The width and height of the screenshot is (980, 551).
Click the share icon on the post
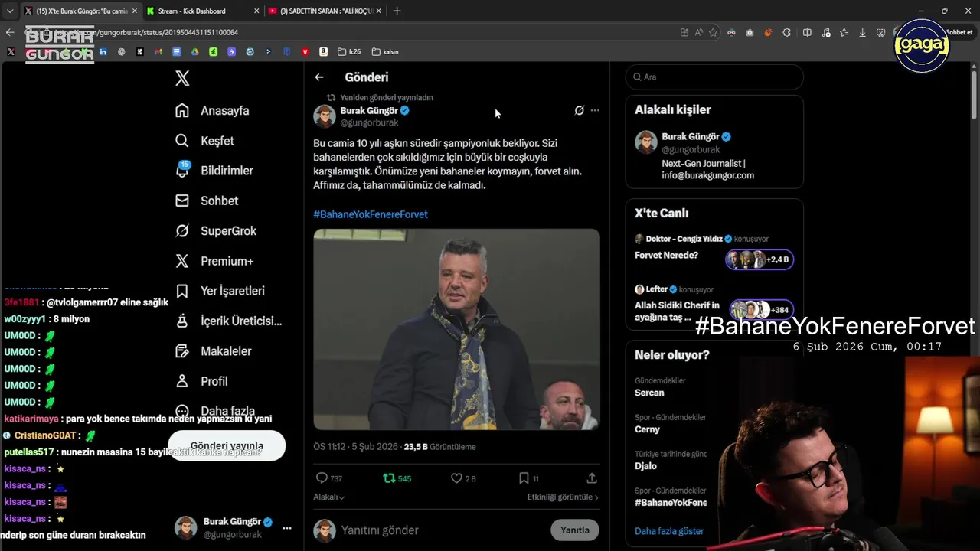[592, 478]
